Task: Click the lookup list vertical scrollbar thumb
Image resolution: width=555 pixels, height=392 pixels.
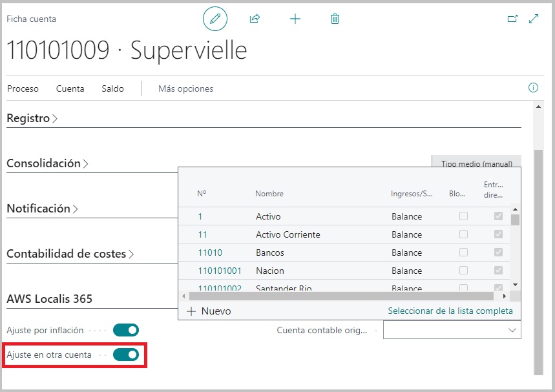Action: 516,220
